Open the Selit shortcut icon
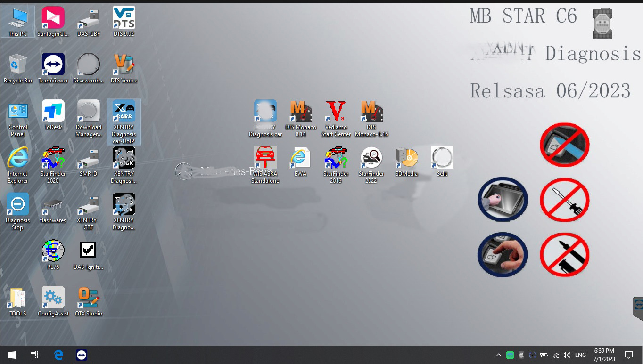The width and height of the screenshot is (643, 364). (442, 162)
